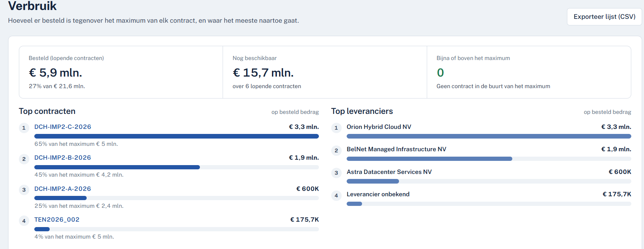
Task: Click the DCH-IMP2-C-2026 progress bar
Action: pyautogui.click(x=176, y=136)
